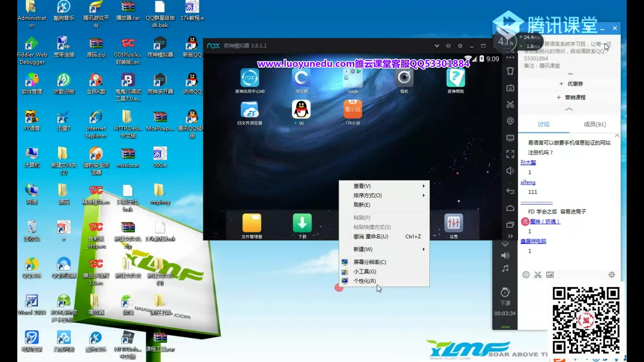644x362 pixels.
Task: Open Internet Explorer desktop shortcut
Action: pyautogui.click(x=96, y=124)
